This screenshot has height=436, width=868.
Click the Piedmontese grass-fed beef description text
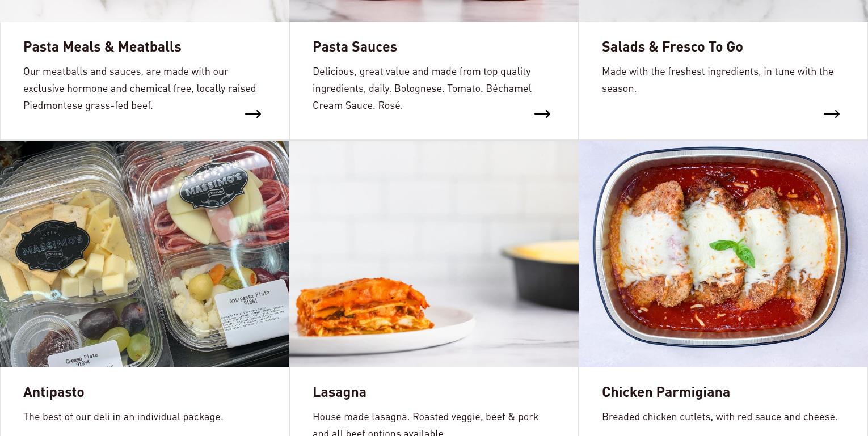tap(140, 88)
